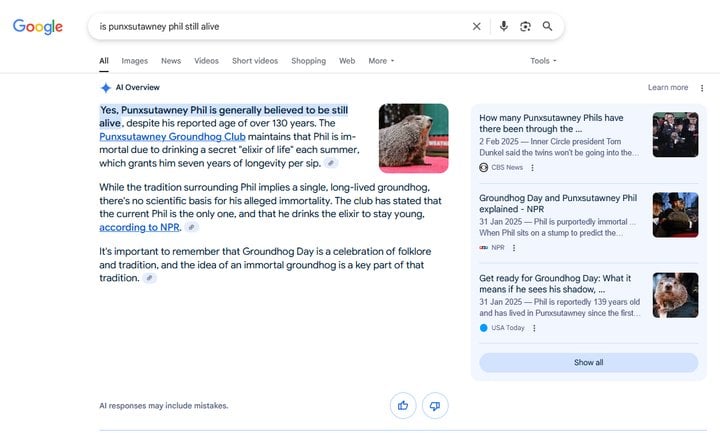
Task: Switch to the Images tab
Action: [135, 61]
